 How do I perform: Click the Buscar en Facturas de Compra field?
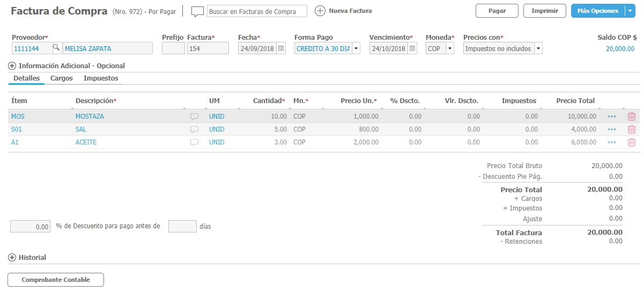[257, 11]
